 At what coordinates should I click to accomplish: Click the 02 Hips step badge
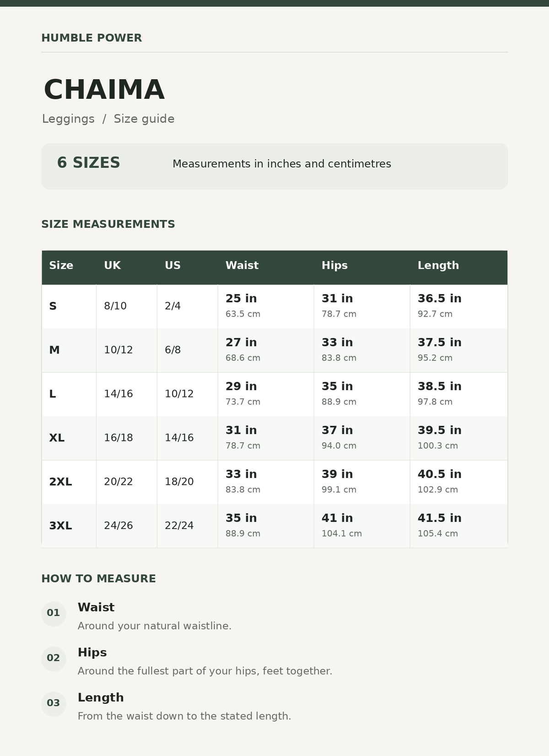tap(54, 659)
